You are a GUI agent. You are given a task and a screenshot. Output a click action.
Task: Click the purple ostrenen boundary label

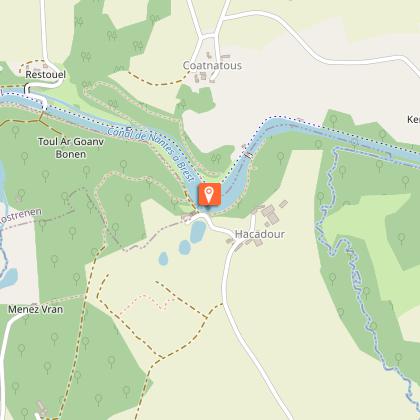click(21, 216)
